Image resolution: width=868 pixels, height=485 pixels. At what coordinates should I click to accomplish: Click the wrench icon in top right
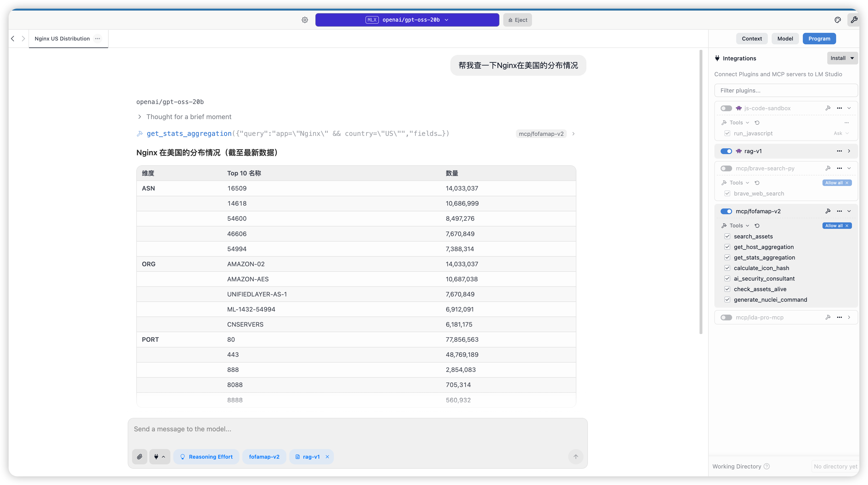point(854,20)
